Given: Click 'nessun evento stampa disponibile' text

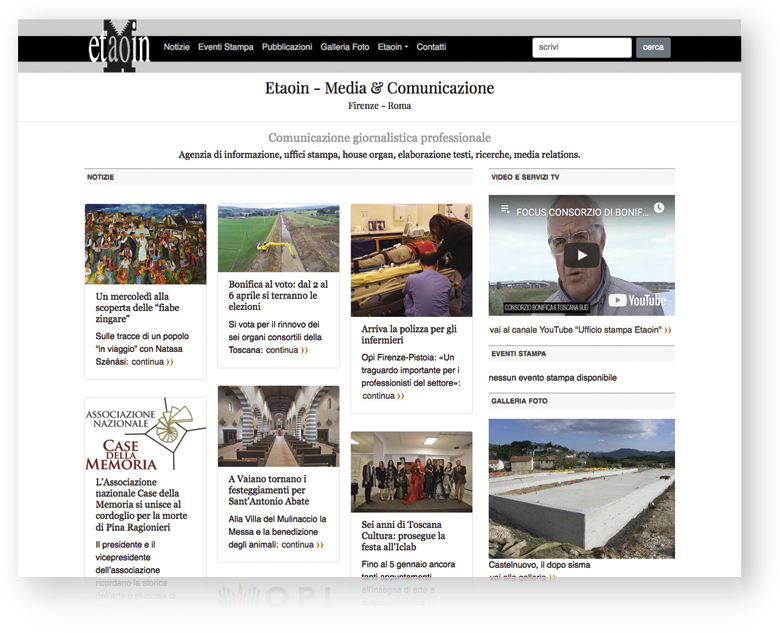Looking at the screenshot, I should (553, 378).
